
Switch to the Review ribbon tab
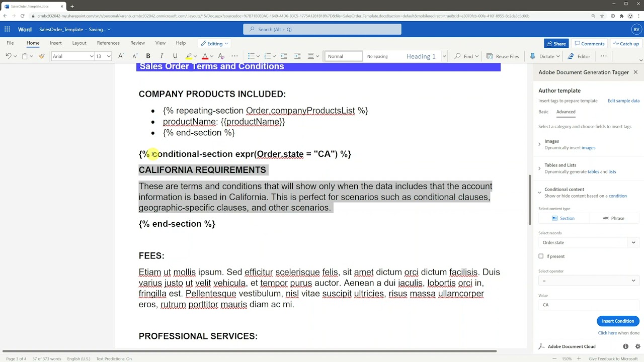(137, 43)
